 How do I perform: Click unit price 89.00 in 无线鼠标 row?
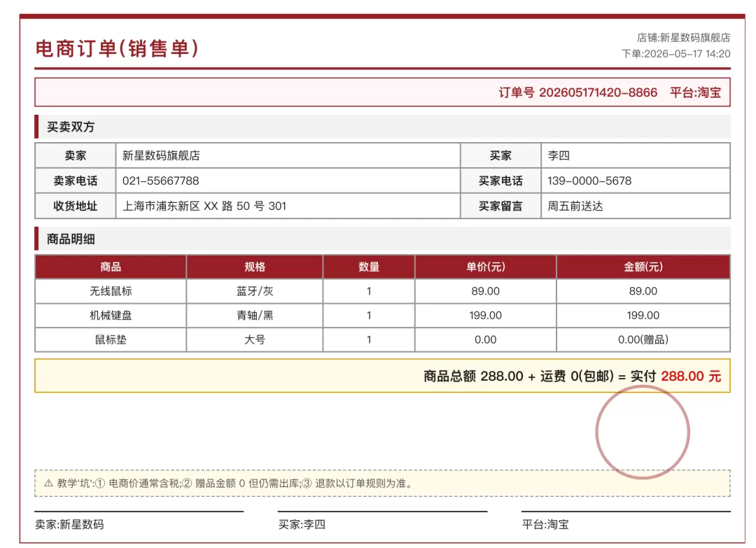(486, 291)
